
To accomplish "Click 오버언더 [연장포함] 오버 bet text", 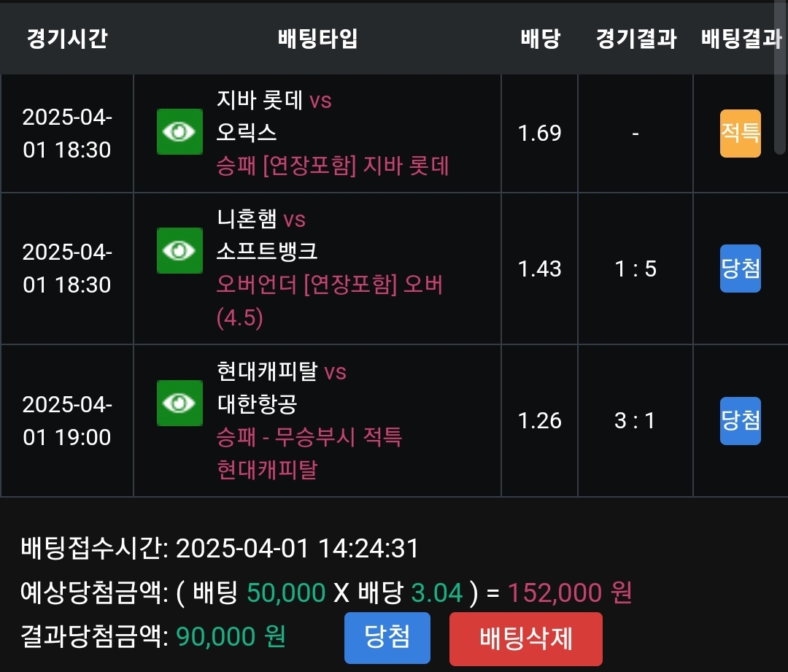I will tap(330, 285).
